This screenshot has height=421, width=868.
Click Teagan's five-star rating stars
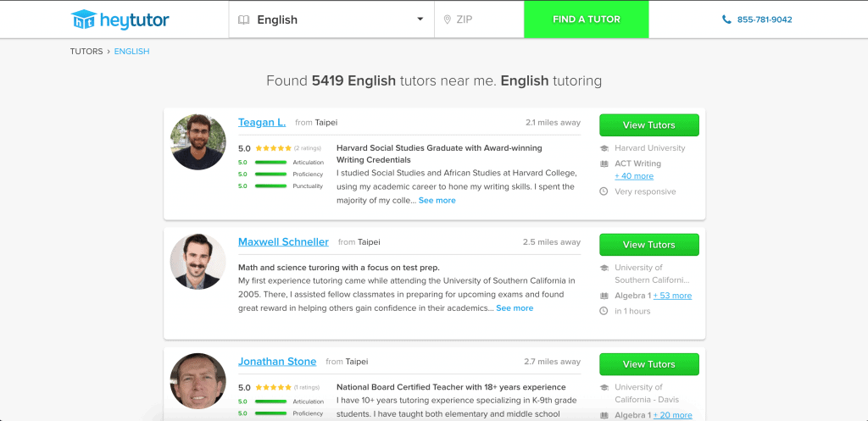point(273,148)
